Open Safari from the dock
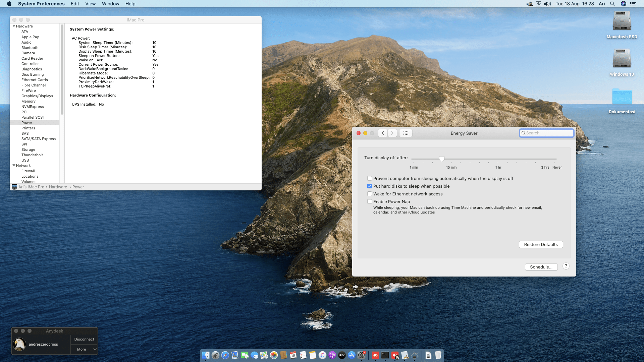 coord(225,355)
